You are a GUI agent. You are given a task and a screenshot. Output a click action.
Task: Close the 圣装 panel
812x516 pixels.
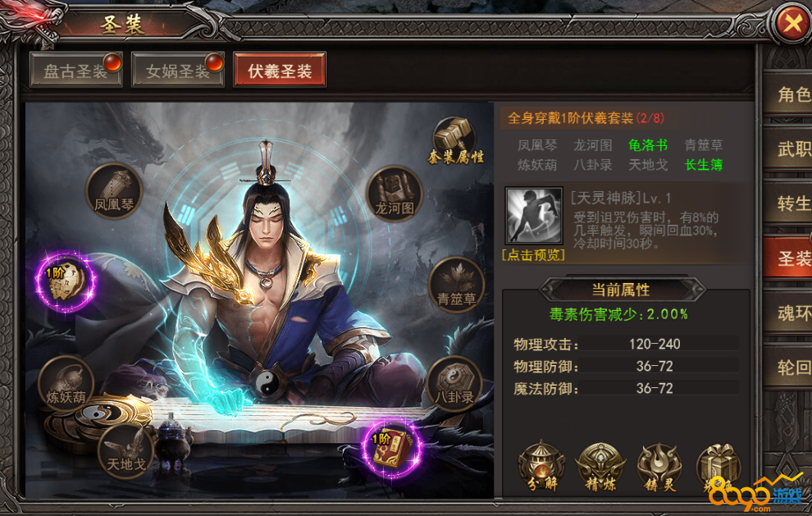pos(792,23)
